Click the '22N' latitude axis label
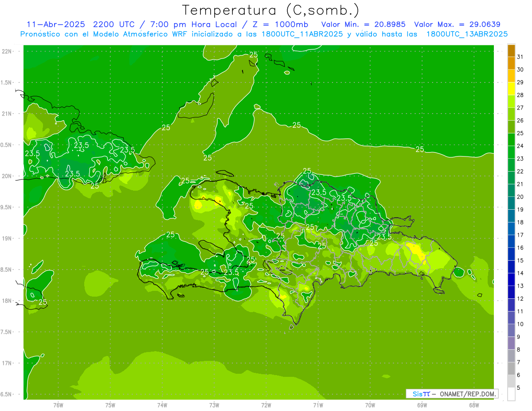This screenshot has width=532, height=411. (x=8, y=51)
